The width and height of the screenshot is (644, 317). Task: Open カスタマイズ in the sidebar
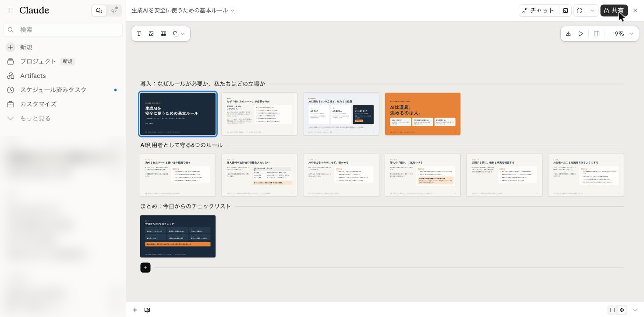click(63, 104)
